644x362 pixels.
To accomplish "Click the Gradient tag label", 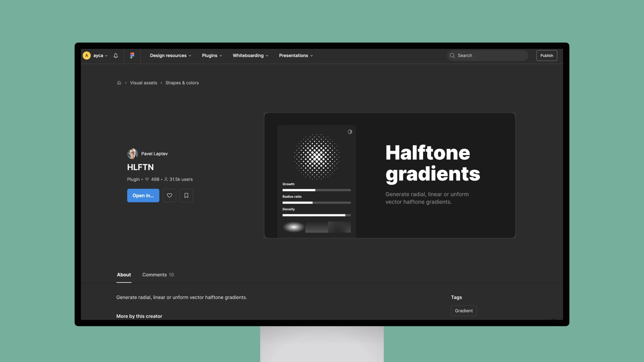I will [x=464, y=310].
